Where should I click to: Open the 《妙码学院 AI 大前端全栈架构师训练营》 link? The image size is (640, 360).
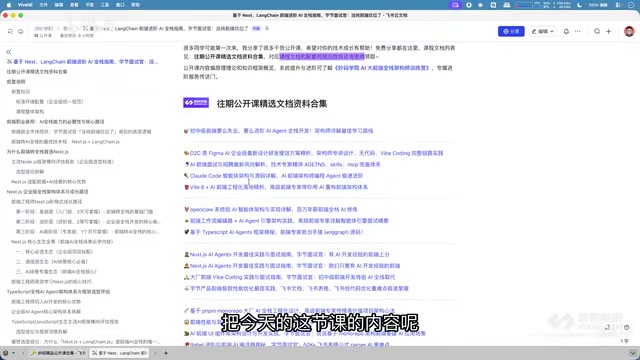point(382,68)
